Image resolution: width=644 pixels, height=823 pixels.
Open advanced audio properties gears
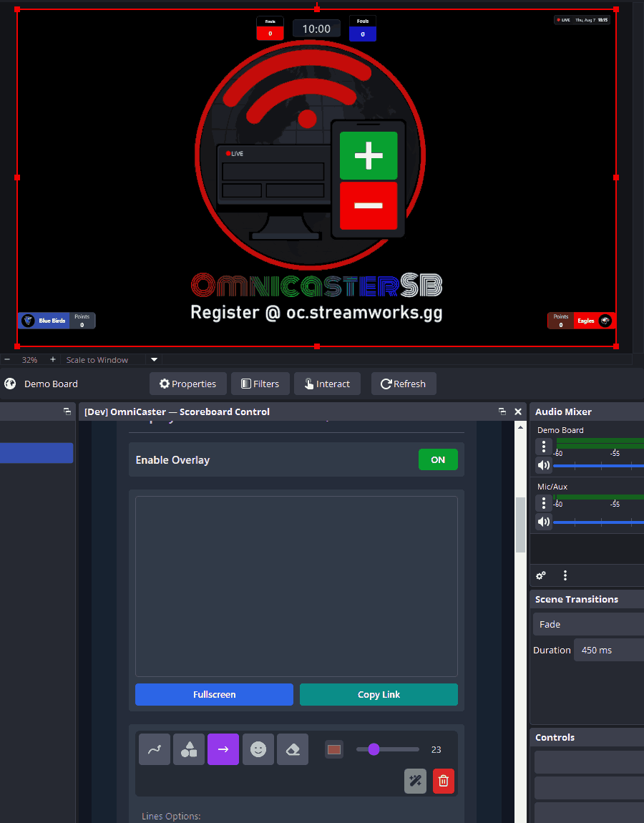tap(541, 575)
